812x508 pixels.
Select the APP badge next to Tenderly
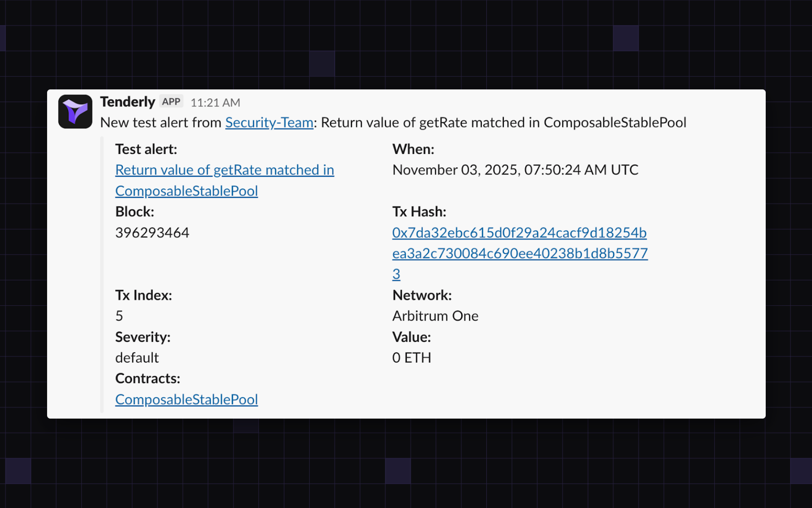tap(171, 101)
